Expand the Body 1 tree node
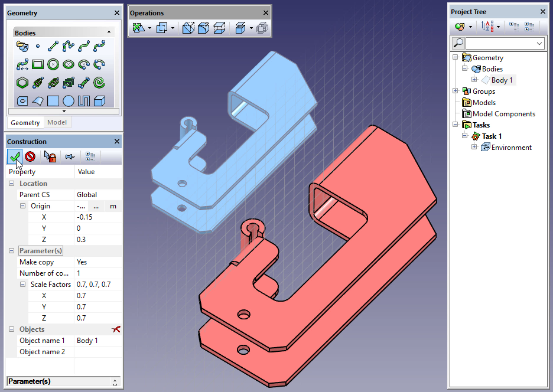Screen dimensions: 553x392 click(474, 80)
